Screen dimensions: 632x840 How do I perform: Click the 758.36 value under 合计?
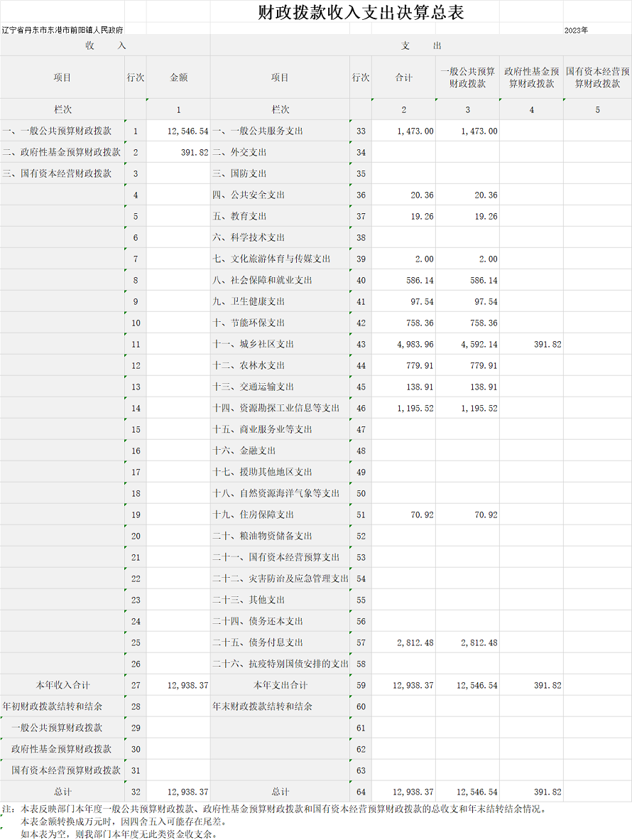tap(420, 323)
